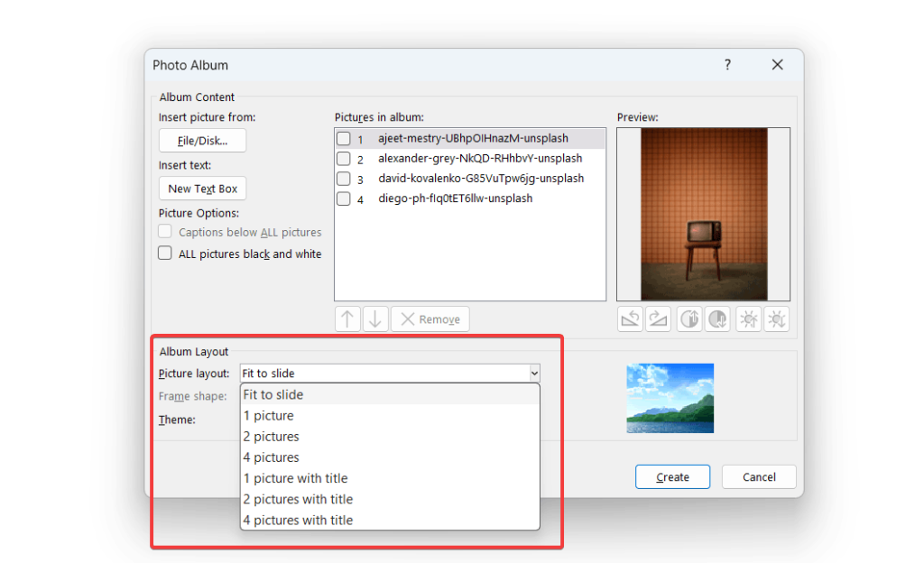Insert a New Text Box

[x=202, y=188]
